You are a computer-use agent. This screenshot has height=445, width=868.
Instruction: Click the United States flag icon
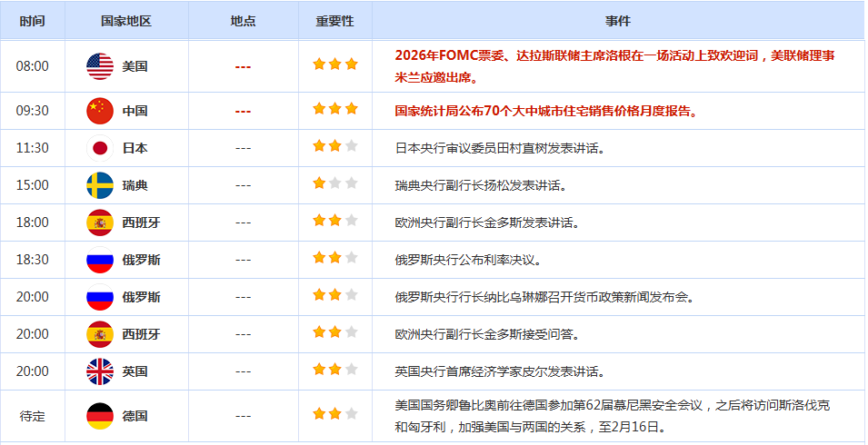tap(99, 66)
